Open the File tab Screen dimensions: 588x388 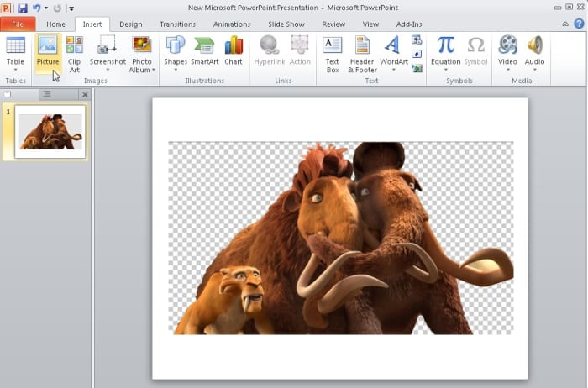pyautogui.click(x=18, y=24)
